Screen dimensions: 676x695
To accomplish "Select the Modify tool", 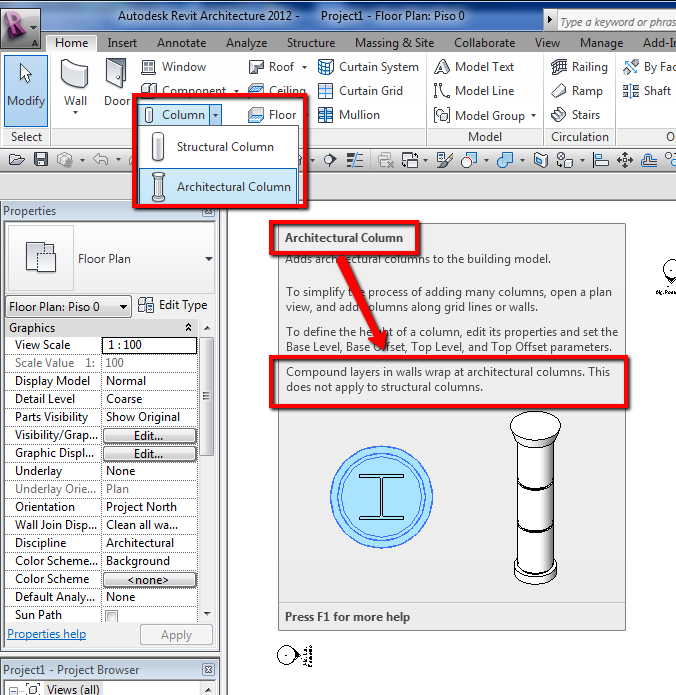I will click(x=26, y=90).
